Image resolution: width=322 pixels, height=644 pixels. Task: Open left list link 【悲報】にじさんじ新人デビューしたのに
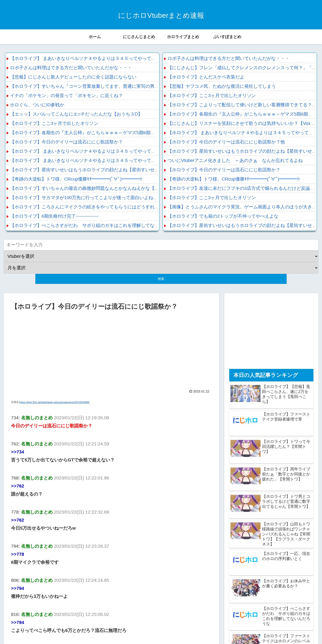pyautogui.click(x=73, y=77)
